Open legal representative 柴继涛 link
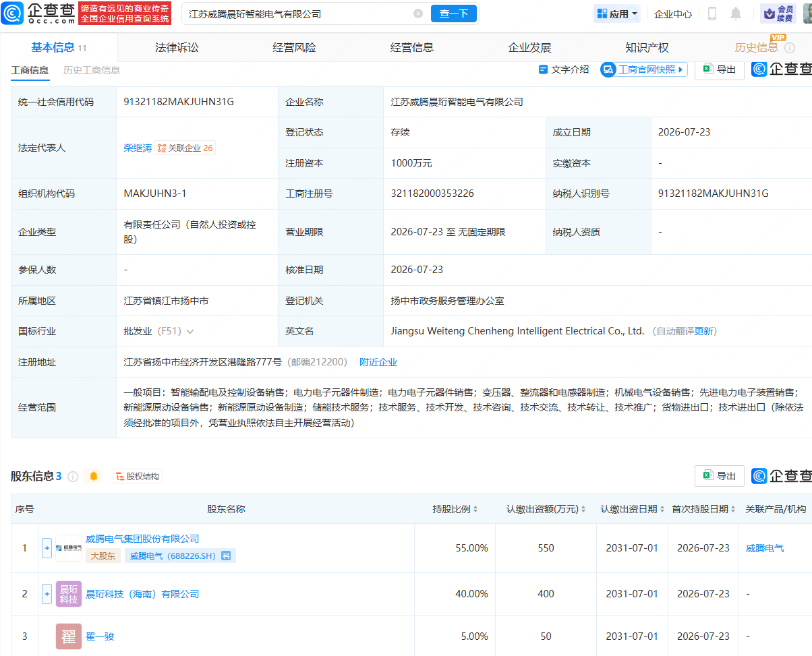Image resolution: width=812 pixels, height=656 pixels. click(138, 148)
